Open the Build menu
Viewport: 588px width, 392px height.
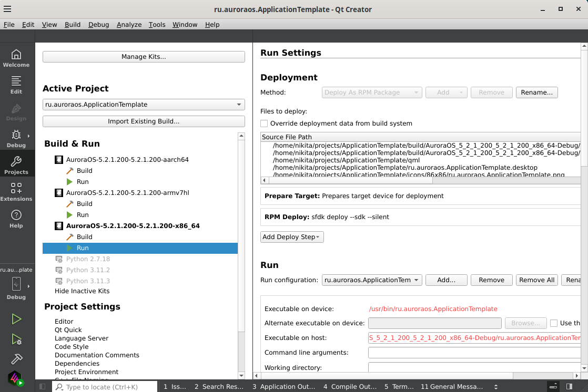tap(73, 24)
